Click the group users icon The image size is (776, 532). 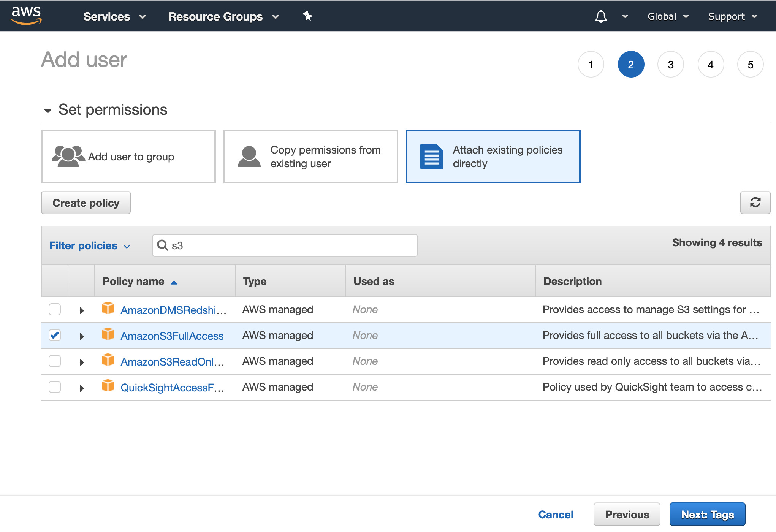coord(68,156)
